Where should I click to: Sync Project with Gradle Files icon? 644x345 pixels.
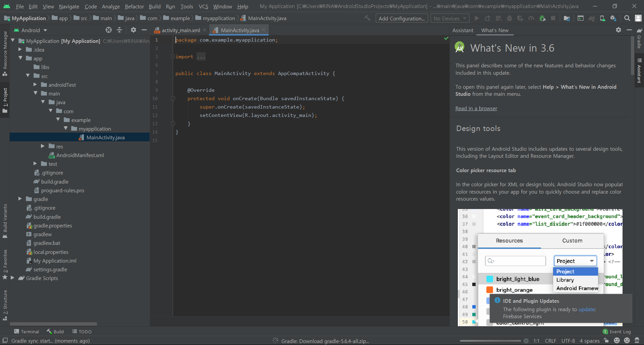pyautogui.click(x=592, y=18)
